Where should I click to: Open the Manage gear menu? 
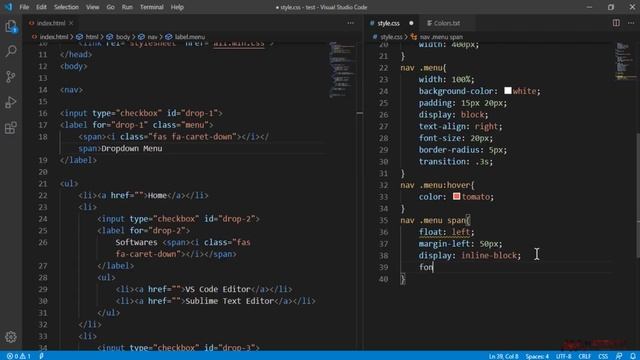(11, 337)
